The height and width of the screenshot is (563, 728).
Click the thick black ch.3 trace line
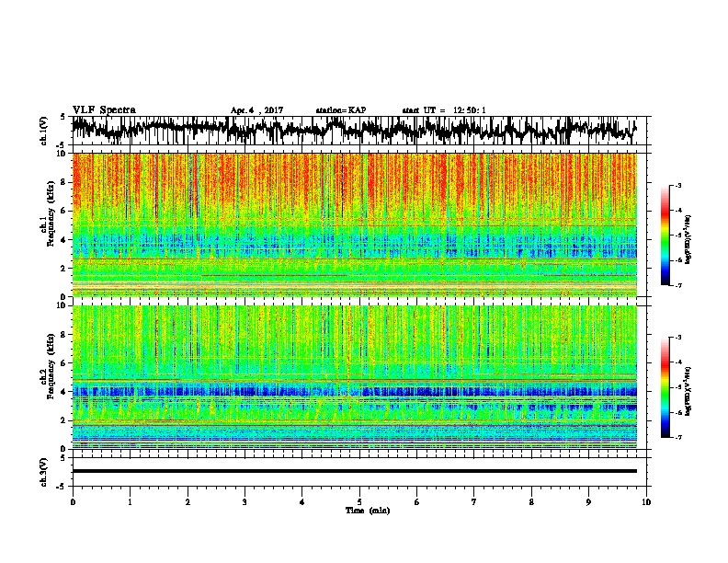[x=354, y=471]
